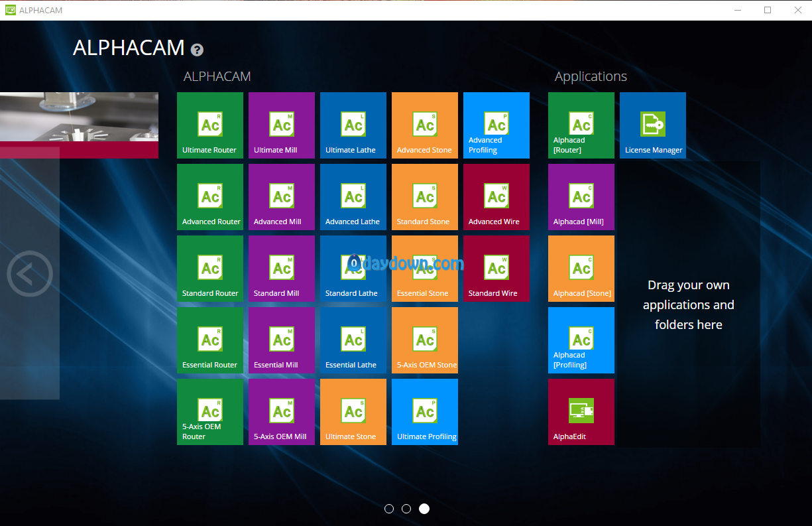Open the Standard Wire tile
The height and width of the screenshot is (526, 812).
pos(496,269)
